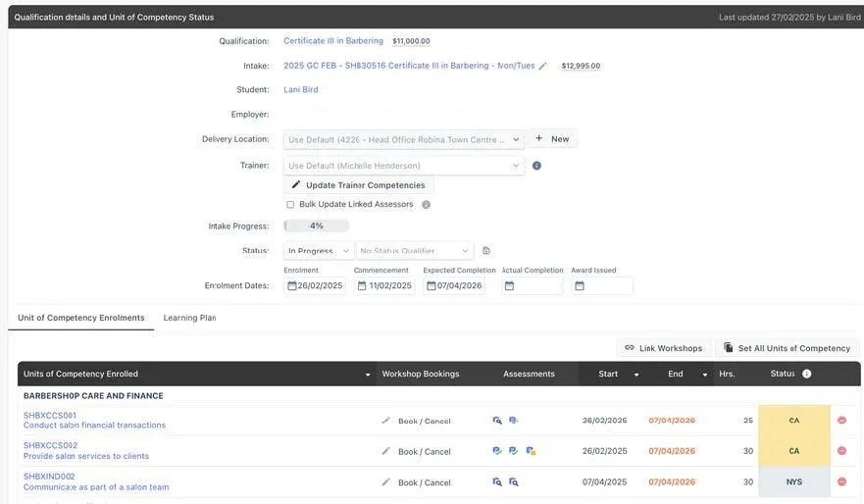Image resolution: width=864 pixels, height=504 pixels.
Task: Open first assessment icon for SHBXIND002
Action: click(x=497, y=482)
